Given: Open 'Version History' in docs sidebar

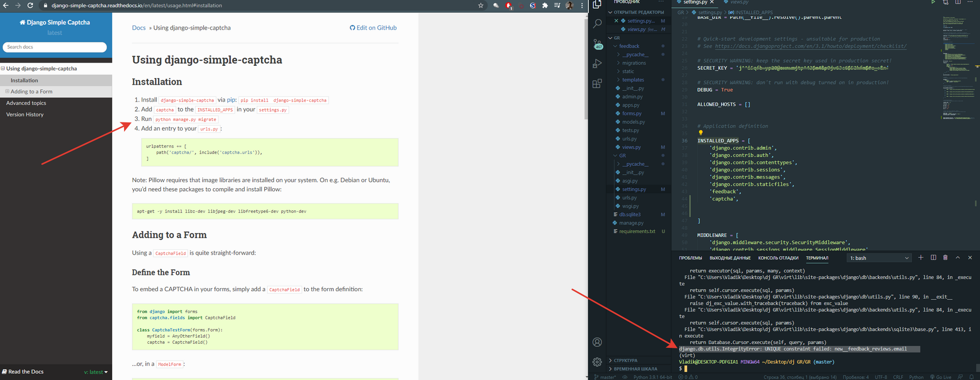Looking at the screenshot, I should [x=25, y=115].
